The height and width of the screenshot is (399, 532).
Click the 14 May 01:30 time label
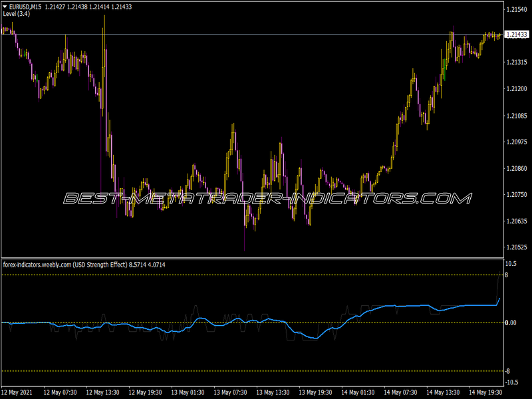358,392
